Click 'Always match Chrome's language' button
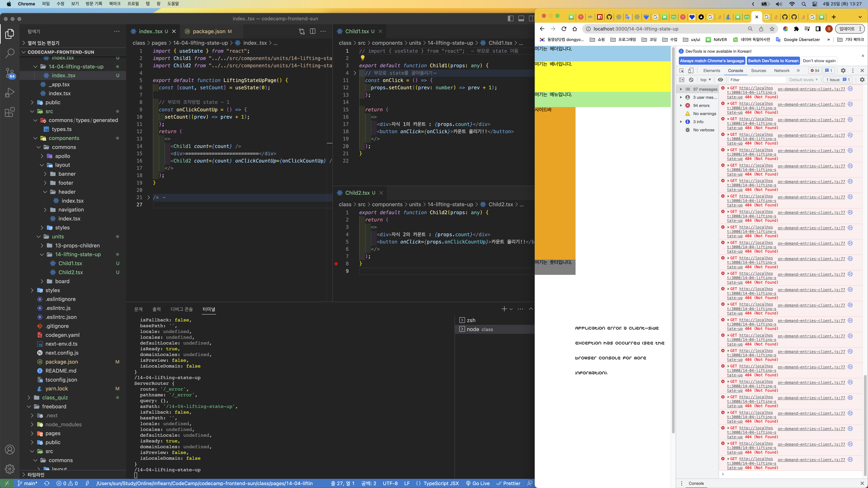868x488 pixels. tap(711, 61)
